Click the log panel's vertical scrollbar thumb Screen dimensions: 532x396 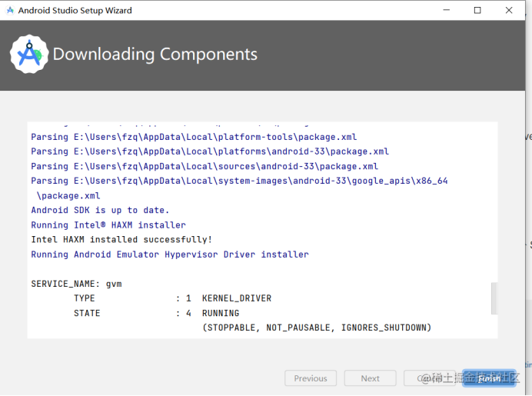(x=494, y=298)
